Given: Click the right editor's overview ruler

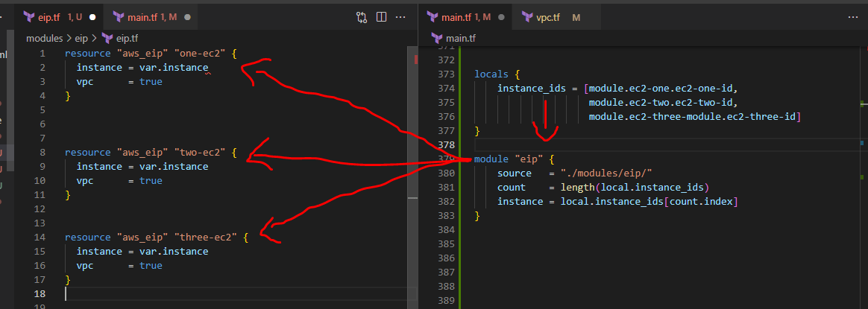Looking at the screenshot, I should (864, 177).
